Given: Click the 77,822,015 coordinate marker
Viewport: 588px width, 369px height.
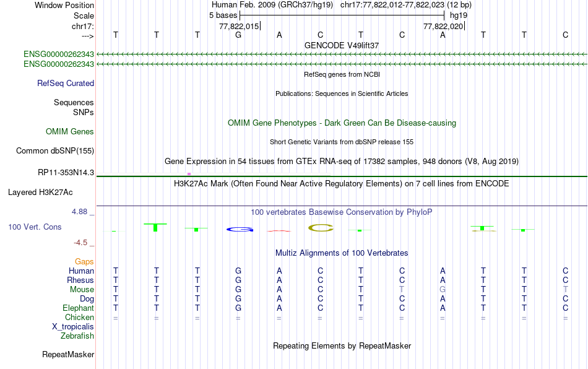Looking at the screenshot, I should pyautogui.click(x=239, y=26).
